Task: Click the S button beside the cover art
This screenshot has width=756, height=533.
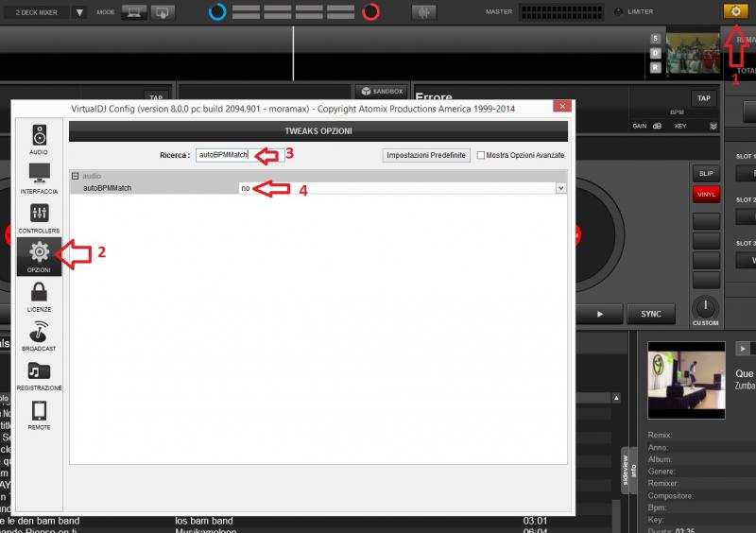Action: pyautogui.click(x=655, y=38)
